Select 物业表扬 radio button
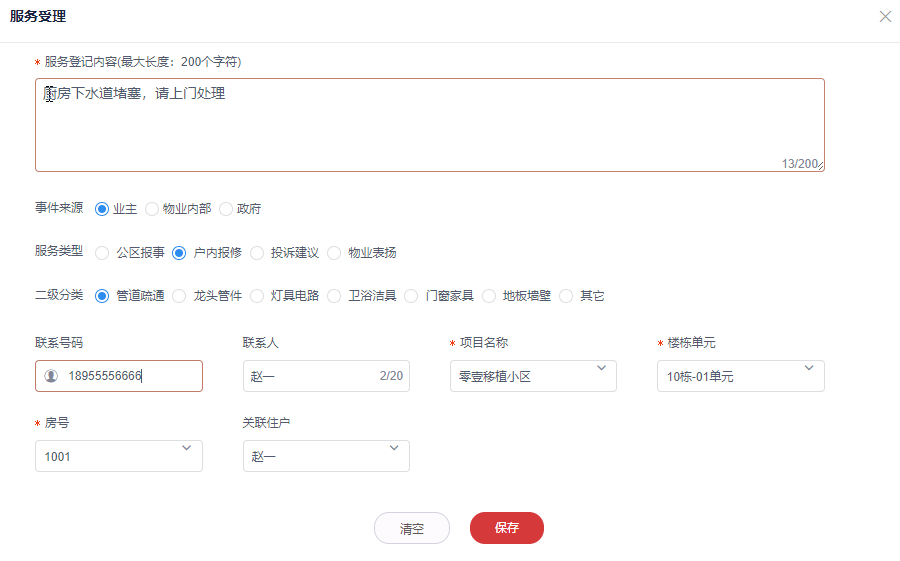The height and width of the screenshot is (561, 900). [334, 253]
